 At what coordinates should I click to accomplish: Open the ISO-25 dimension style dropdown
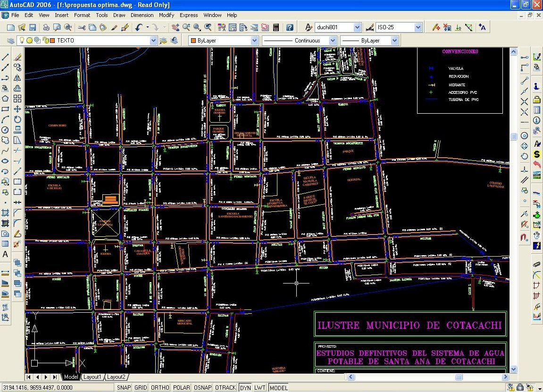(418, 27)
